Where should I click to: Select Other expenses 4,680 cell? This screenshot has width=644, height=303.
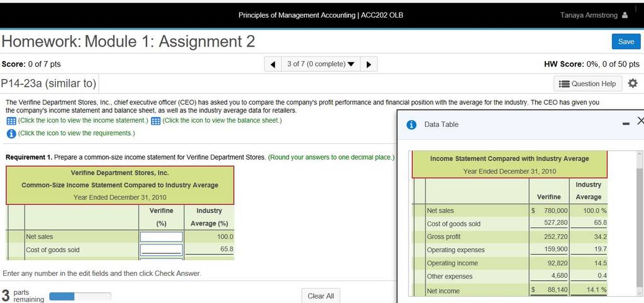pos(549,277)
